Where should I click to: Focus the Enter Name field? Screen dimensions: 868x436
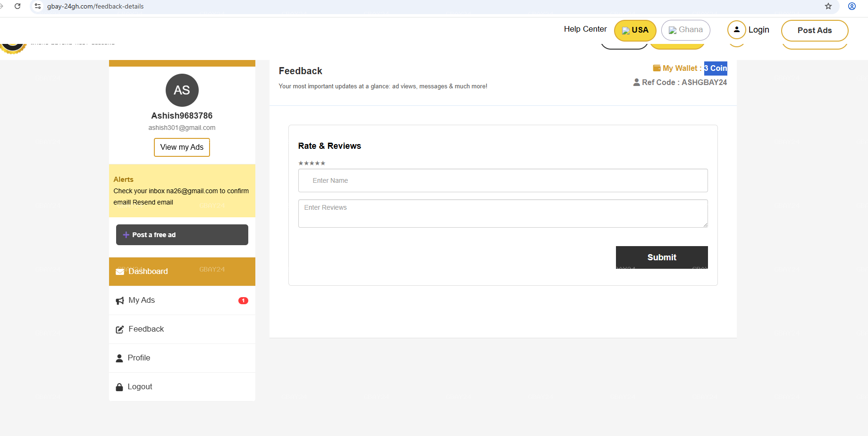tap(503, 180)
